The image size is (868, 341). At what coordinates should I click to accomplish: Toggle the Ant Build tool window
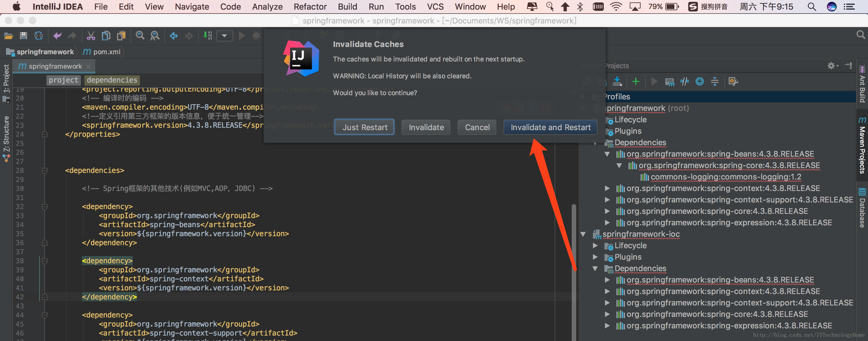tap(862, 84)
